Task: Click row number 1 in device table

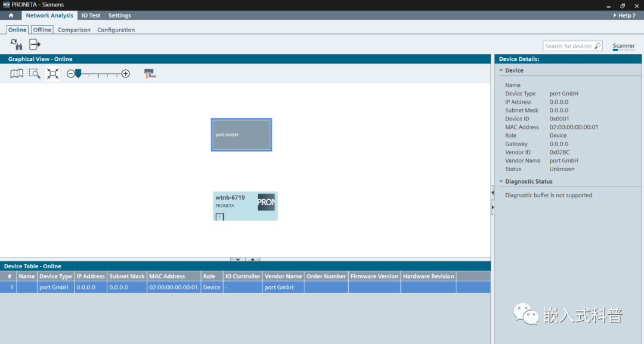Action: tap(9, 287)
